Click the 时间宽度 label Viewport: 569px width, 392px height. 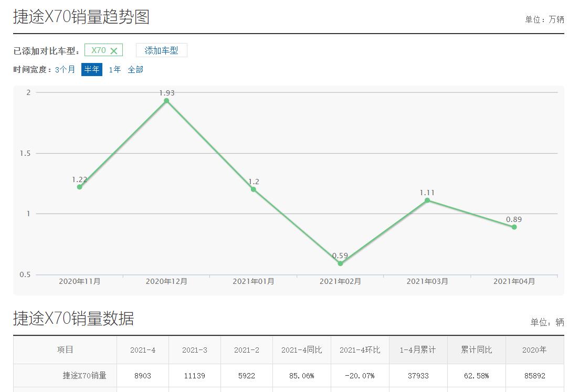coord(33,69)
